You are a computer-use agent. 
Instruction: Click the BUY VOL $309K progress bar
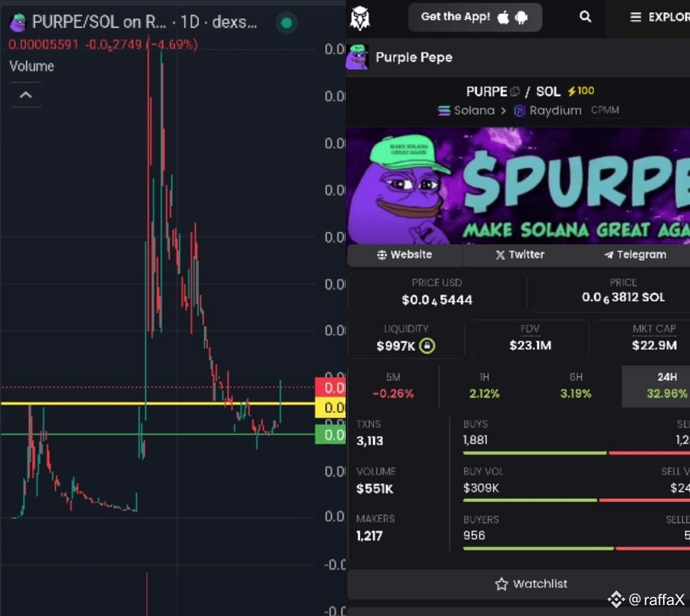pos(530,500)
